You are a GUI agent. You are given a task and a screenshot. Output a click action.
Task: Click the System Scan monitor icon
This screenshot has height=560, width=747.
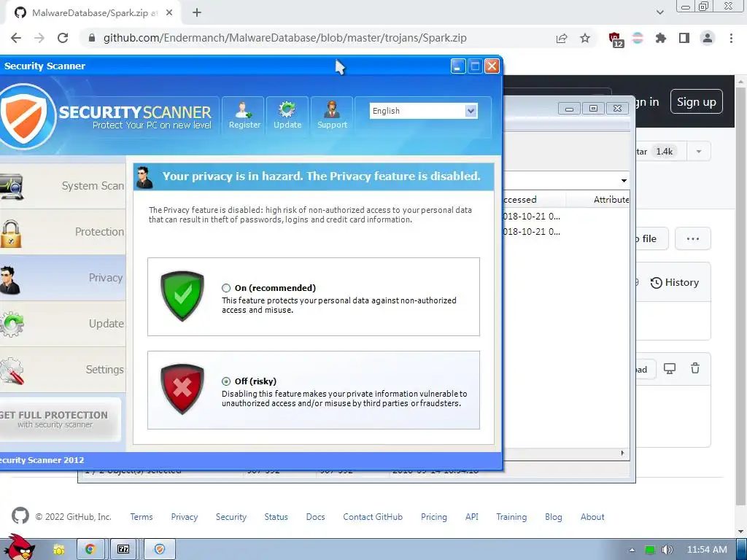[11, 186]
